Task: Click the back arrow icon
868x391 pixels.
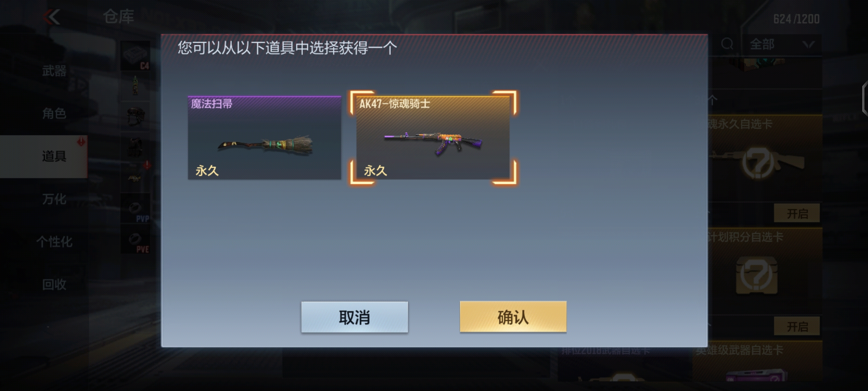Action: coord(52,17)
